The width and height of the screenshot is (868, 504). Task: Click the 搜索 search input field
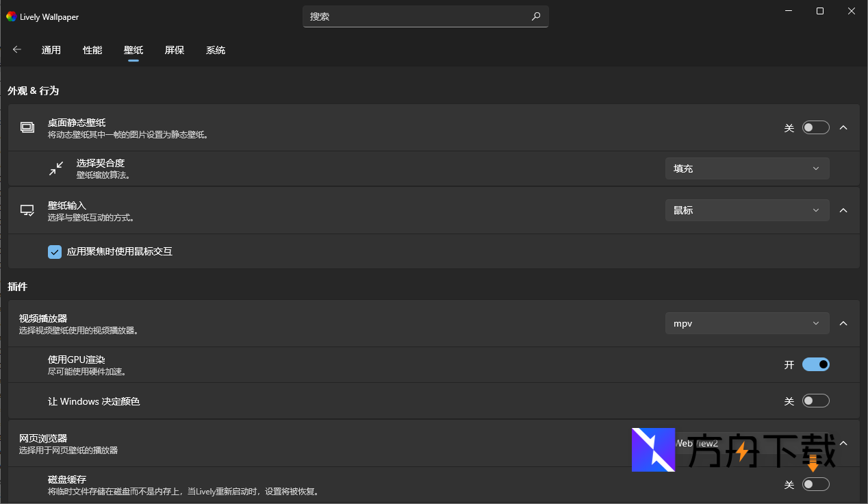[418, 16]
